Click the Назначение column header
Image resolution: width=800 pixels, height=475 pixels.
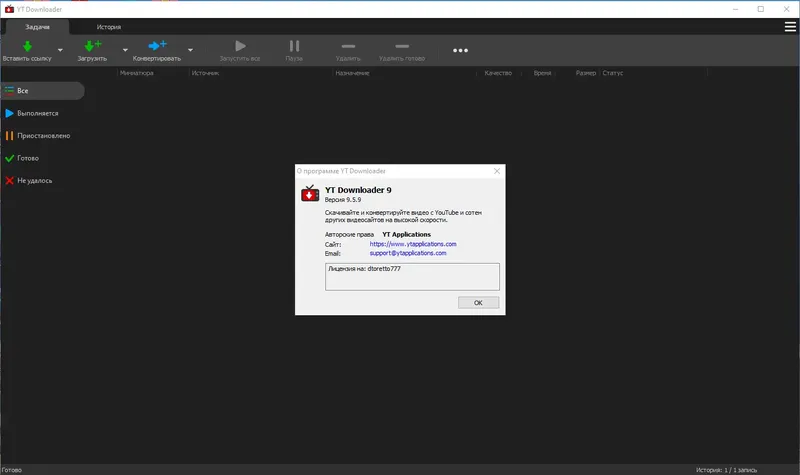click(352, 73)
